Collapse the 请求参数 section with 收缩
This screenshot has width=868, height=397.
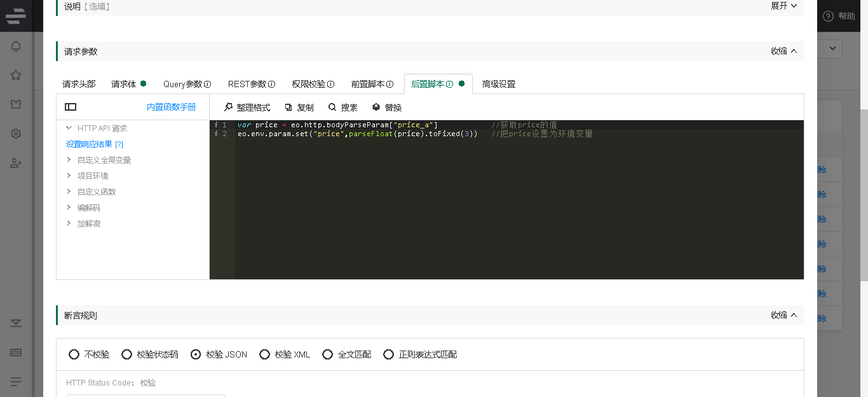click(x=783, y=52)
